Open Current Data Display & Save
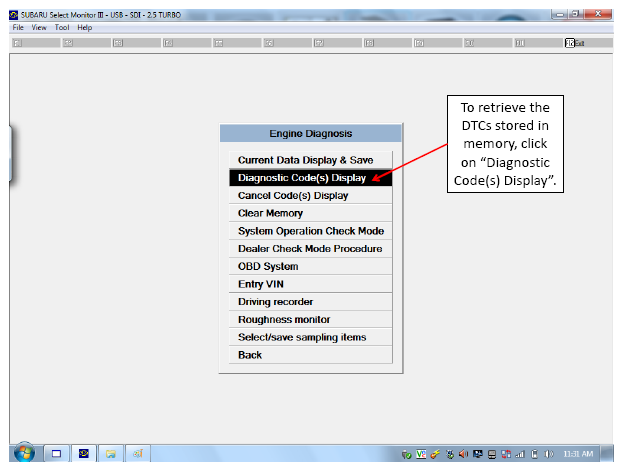This screenshot has height=471, width=623. point(310,160)
